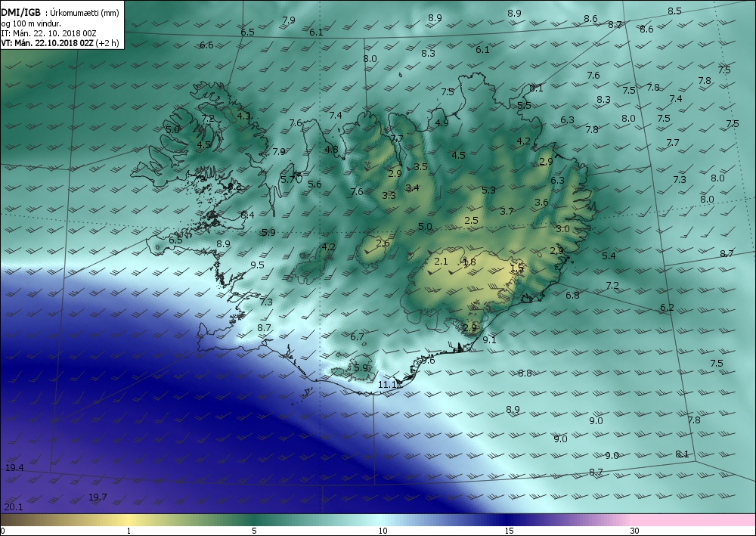
Task: Click the 5.4 value off the east coast
Action: pos(609,256)
